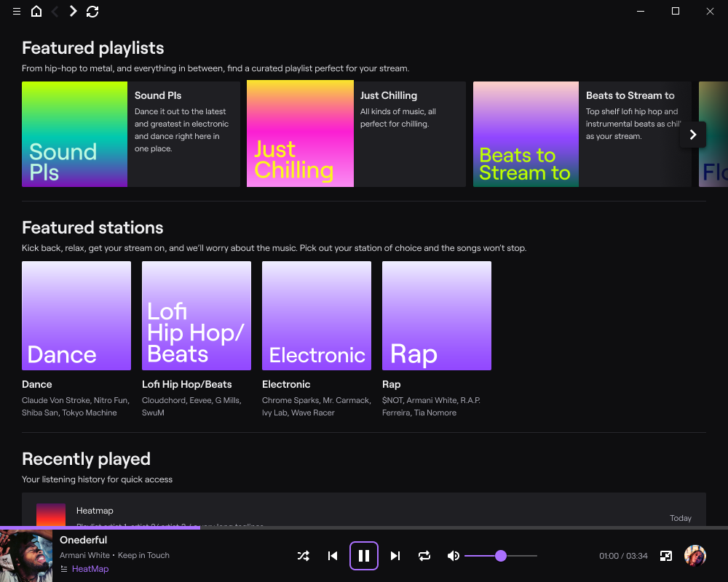Expand the playlists carousel with the right chevron
The width and height of the screenshot is (728, 582).
(x=692, y=135)
